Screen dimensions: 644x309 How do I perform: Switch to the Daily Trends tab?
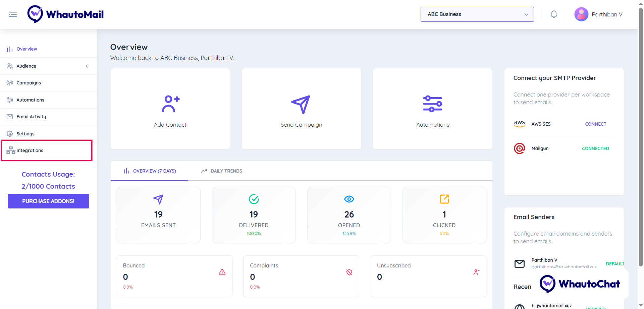point(222,171)
